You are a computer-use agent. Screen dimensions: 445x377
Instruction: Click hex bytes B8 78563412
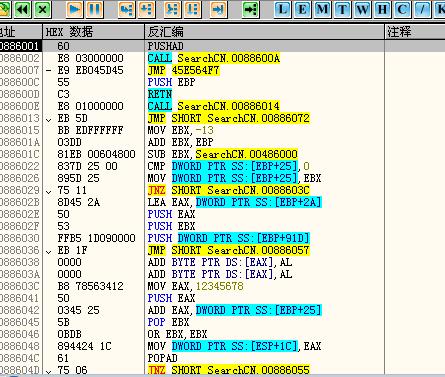click(x=90, y=286)
